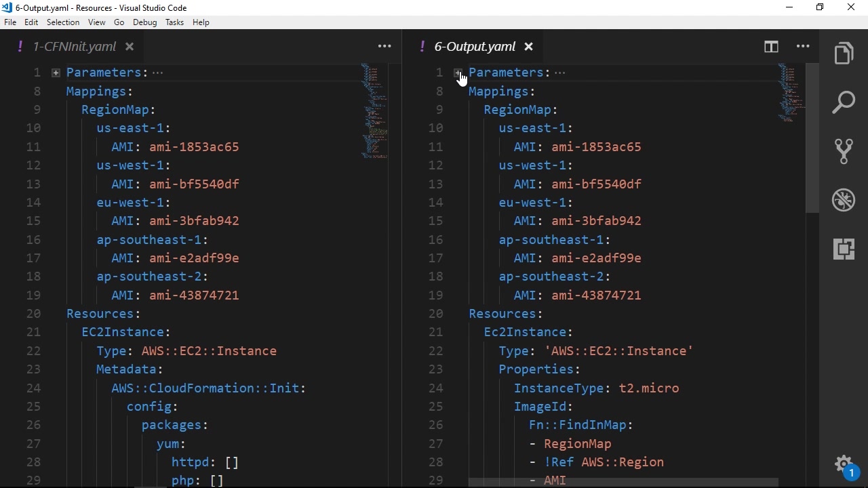
Task: Click the VS Code logo in title bar
Action: pos(7,7)
